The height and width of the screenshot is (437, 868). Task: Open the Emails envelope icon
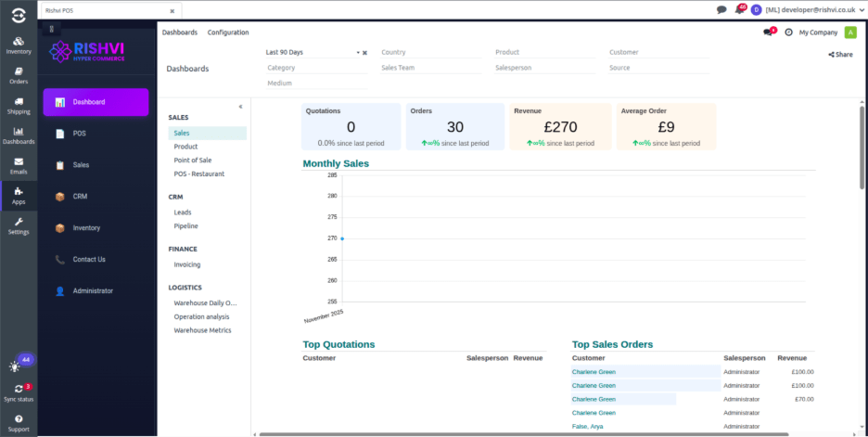click(19, 166)
